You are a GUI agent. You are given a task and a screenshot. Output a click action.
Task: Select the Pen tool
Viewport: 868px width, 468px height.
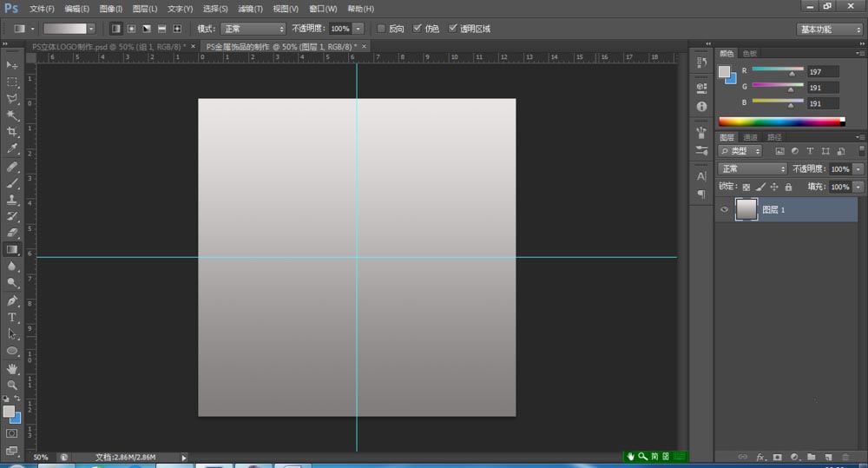(11, 300)
